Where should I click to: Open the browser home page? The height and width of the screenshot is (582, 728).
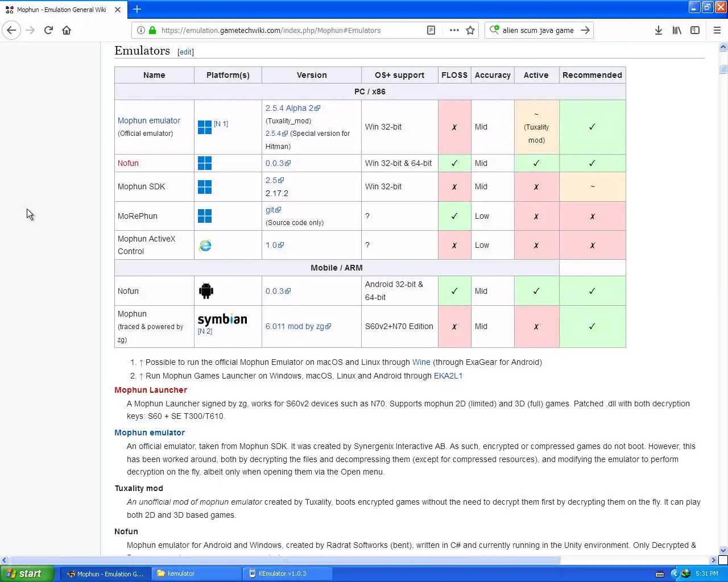click(x=67, y=30)
